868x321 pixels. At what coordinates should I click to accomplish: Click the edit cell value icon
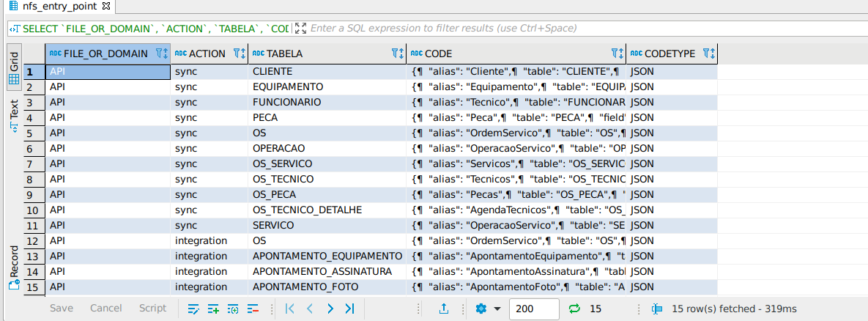click(193, 309)
